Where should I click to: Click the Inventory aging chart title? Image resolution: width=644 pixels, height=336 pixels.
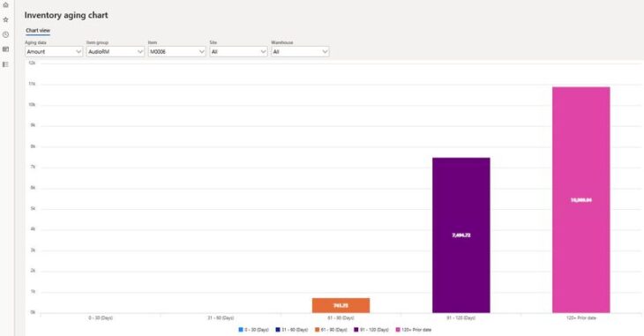[66, 15]
